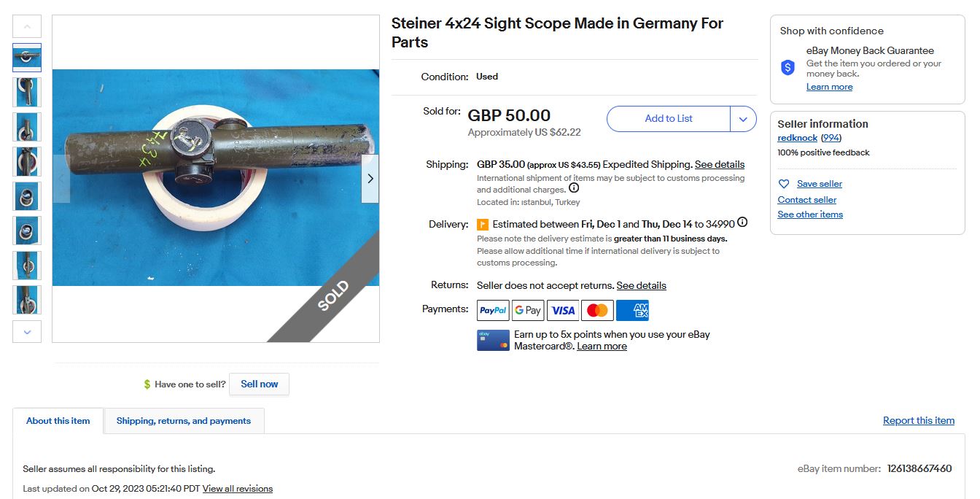Click the Visa payment icon
This screenshot has height=499, width=980.
(563, 310)
